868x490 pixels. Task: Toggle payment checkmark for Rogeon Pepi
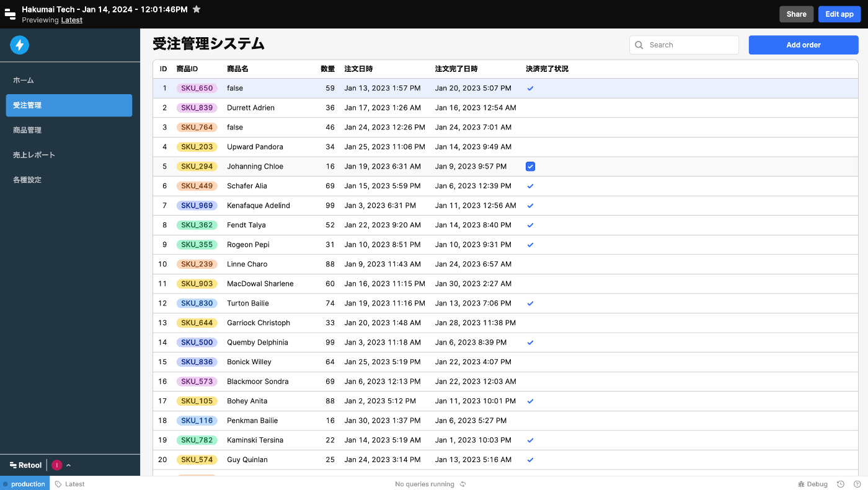coord(530,244)
